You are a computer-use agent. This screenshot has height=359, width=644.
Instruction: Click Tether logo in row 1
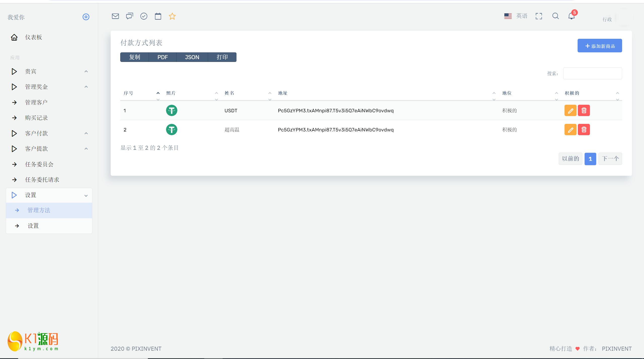tap(172, 111)
